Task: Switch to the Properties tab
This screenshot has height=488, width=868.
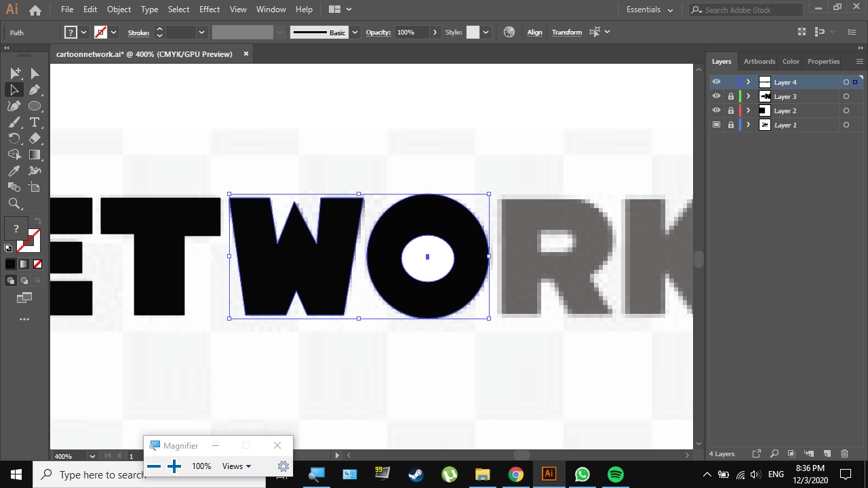Action: point(823,61)
